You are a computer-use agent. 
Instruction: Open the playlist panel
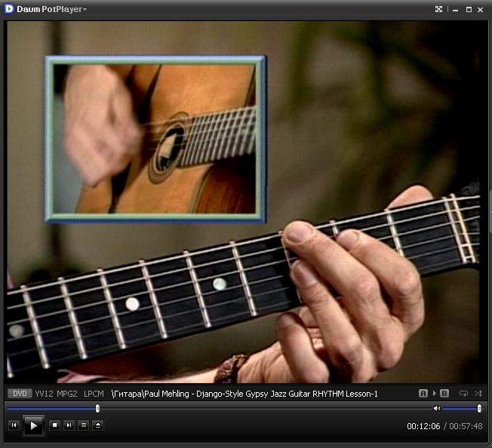84,425
